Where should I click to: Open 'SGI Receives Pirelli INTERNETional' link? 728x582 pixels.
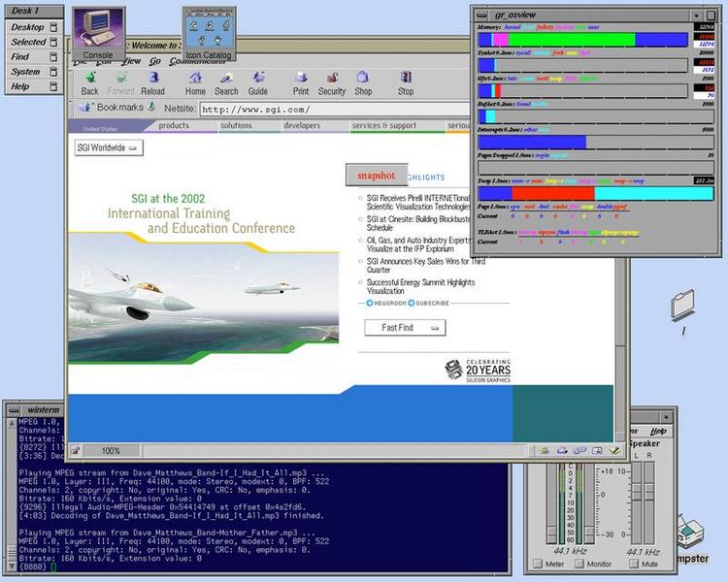[x=418, y=202]
